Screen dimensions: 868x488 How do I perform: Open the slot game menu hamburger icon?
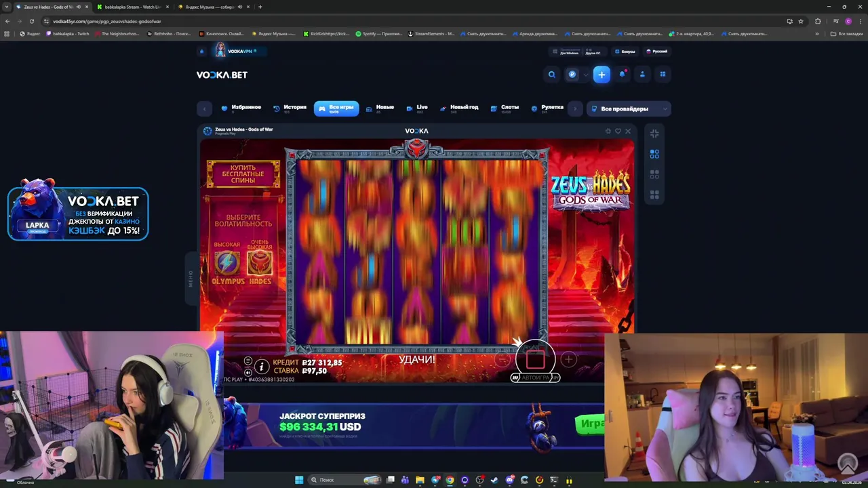click(x=248, y=361)
